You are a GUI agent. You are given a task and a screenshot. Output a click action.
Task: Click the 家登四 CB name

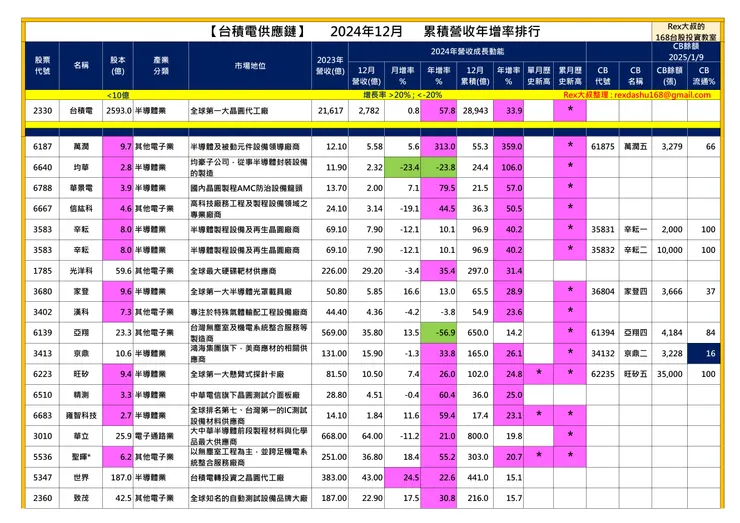(635, 291)
